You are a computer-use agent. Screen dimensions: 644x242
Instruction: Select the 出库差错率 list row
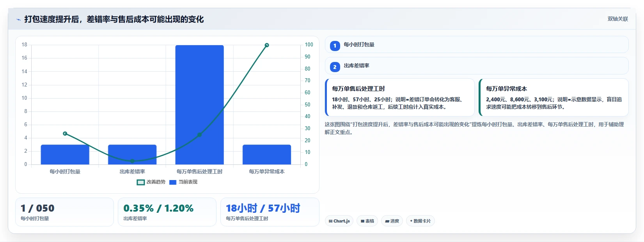pos(477,66)
